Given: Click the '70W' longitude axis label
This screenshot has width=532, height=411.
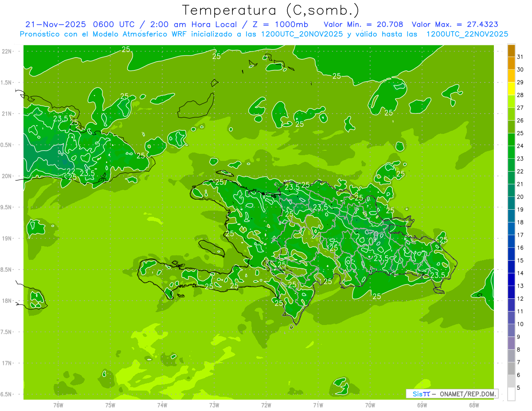Looking at the screenshot, I should click(370, 405).
